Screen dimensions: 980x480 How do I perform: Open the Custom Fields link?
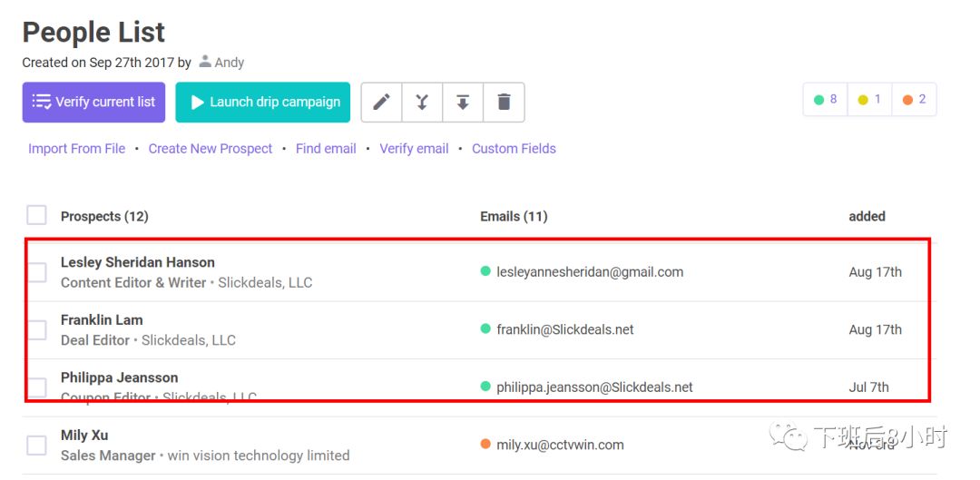pos(514,149)
